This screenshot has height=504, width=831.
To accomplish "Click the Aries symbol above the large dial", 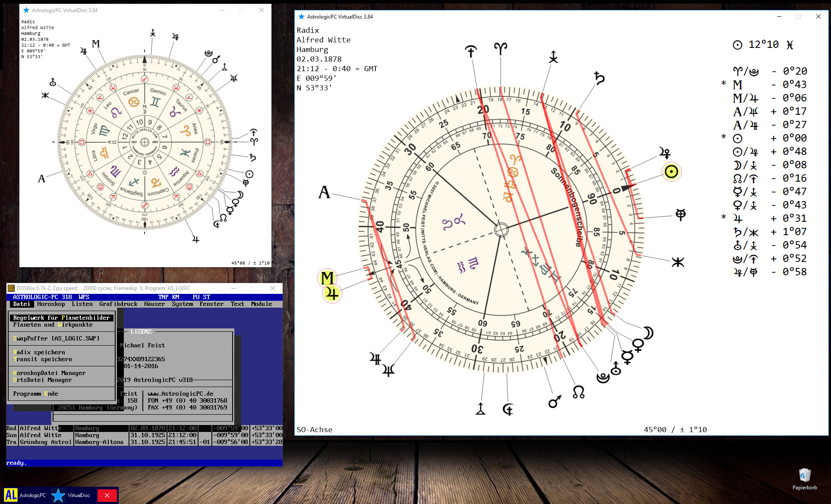I will 500,48.
